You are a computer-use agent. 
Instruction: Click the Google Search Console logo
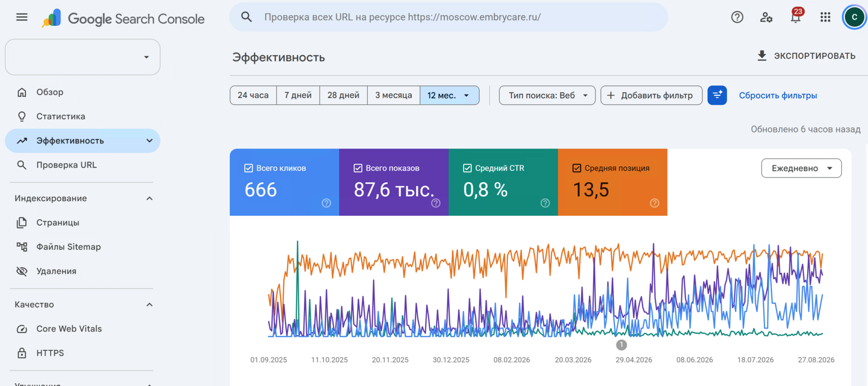coord(123,19)
